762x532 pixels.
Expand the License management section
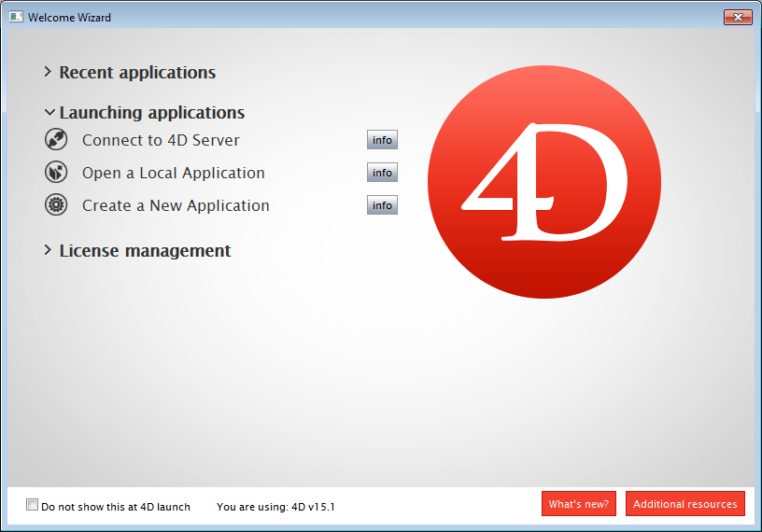(48, 250)
